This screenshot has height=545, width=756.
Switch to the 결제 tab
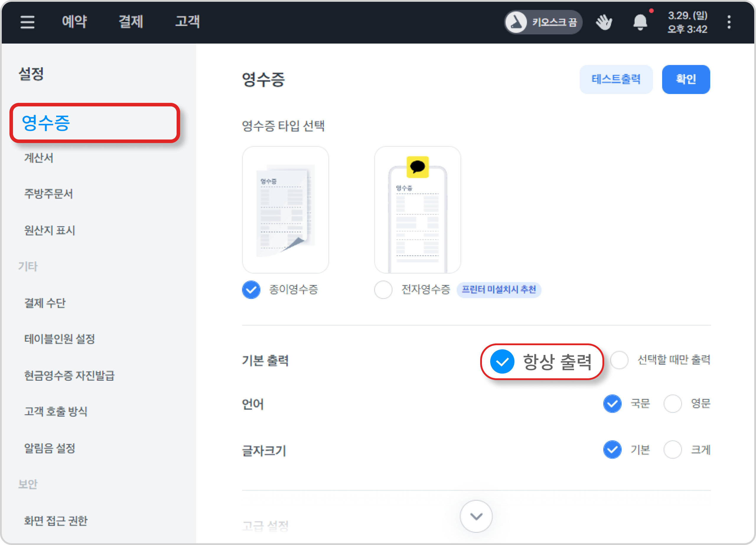pos(131,22)
